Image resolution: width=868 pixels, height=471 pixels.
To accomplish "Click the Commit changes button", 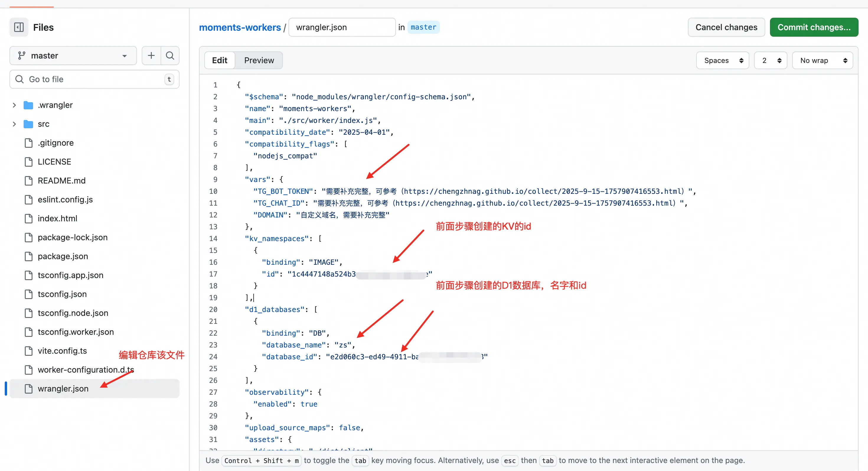I will click(814, 27).
